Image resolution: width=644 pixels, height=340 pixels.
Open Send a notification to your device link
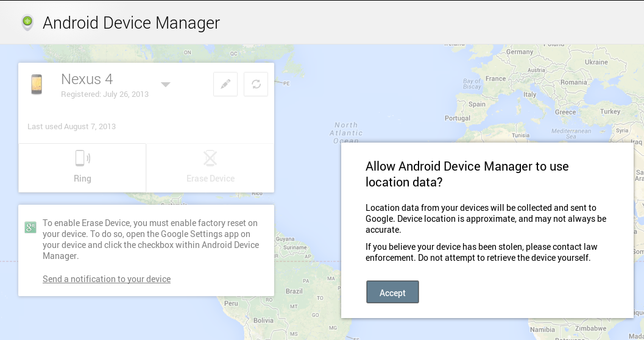click(x=107, y=279)
